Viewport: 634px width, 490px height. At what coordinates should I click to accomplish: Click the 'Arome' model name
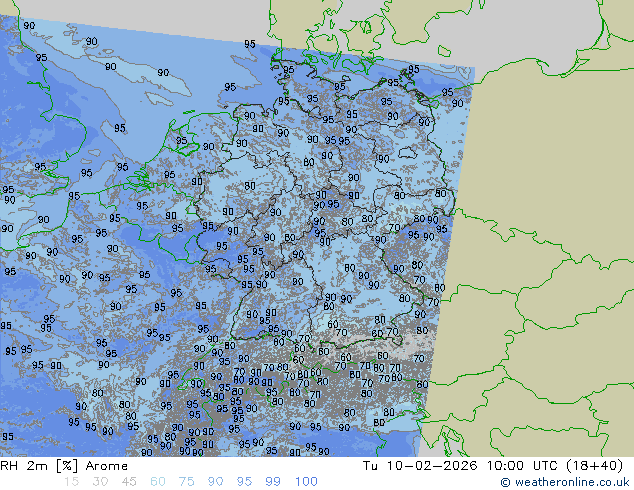107,466
